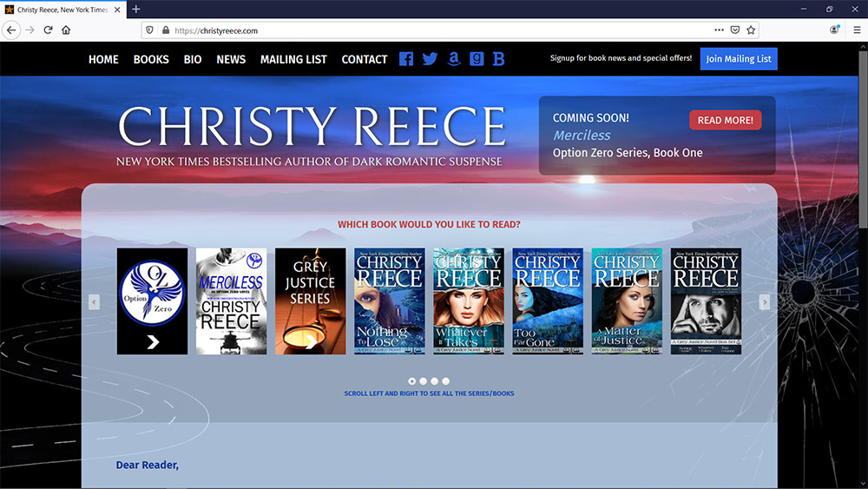This screenshot has width=868, height=489.
Task: Select the Nothing To Lose book cover
Action: (390, 301)
